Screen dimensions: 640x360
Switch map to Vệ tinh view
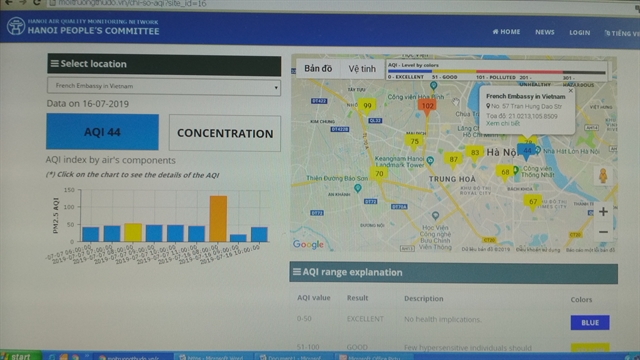[x=362, y=69]
